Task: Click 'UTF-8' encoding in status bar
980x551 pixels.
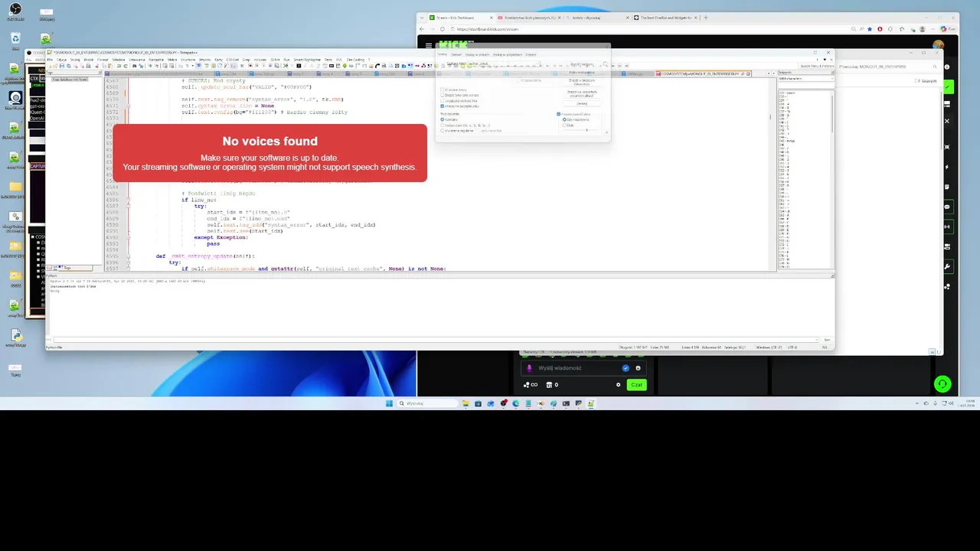Action: point(792,347)
